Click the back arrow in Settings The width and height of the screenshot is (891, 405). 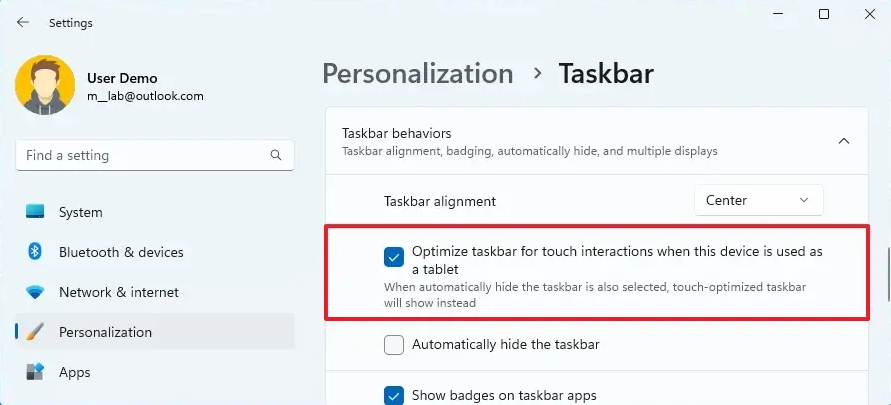point(23,21)
